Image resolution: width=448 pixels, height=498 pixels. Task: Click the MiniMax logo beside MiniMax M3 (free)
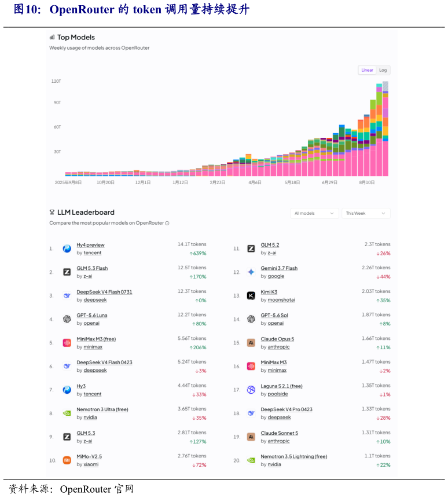[x=67, y=343]
